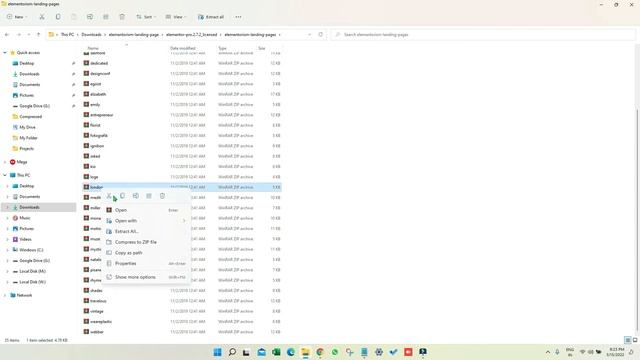Click the Delete trash icon in the top toolbar
Viewport: 640px width, 360px height.
[x=122, y=17]
